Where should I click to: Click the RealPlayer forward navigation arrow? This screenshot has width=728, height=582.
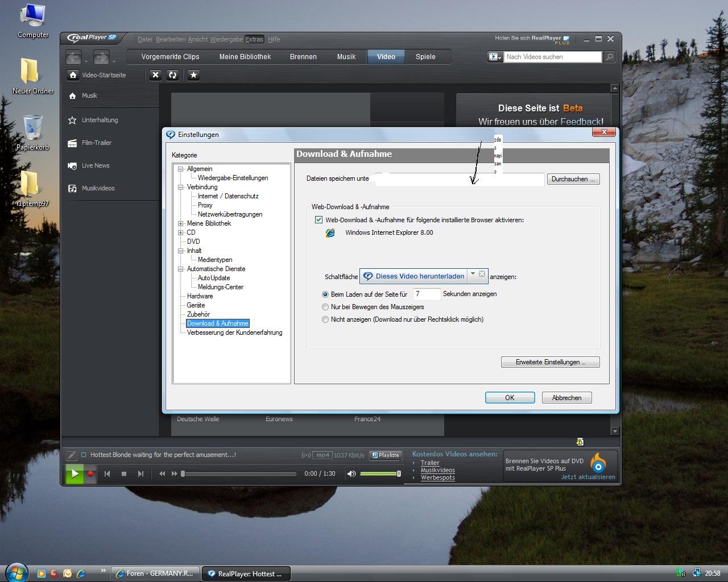101,57
